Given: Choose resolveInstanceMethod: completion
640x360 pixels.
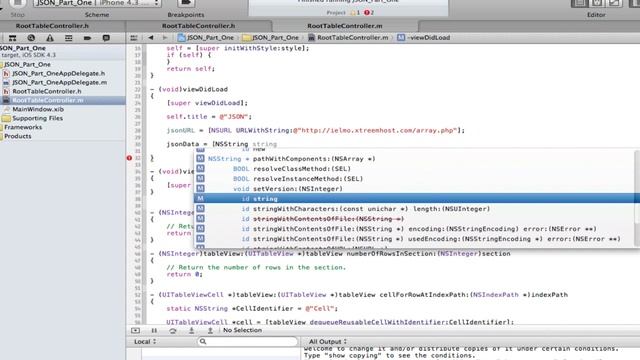Looking at the screenshot, I should pos(414,179).
